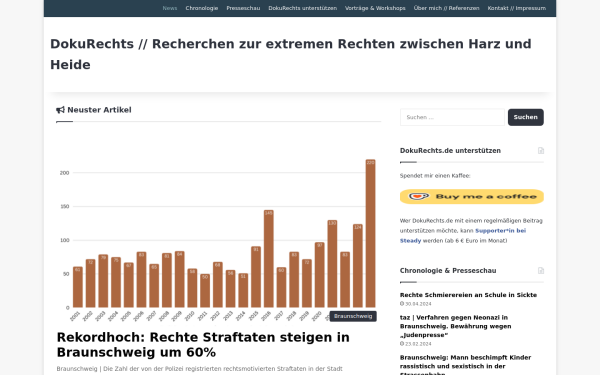Click clock icon next to 30.04.2024 date
This screenshot has height=375, width=600.
pyautogui.click(x=402, y=304)
